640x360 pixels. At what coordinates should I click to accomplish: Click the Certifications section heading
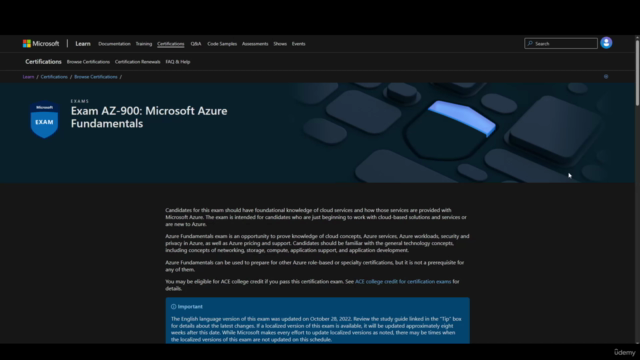pos(43,62)
